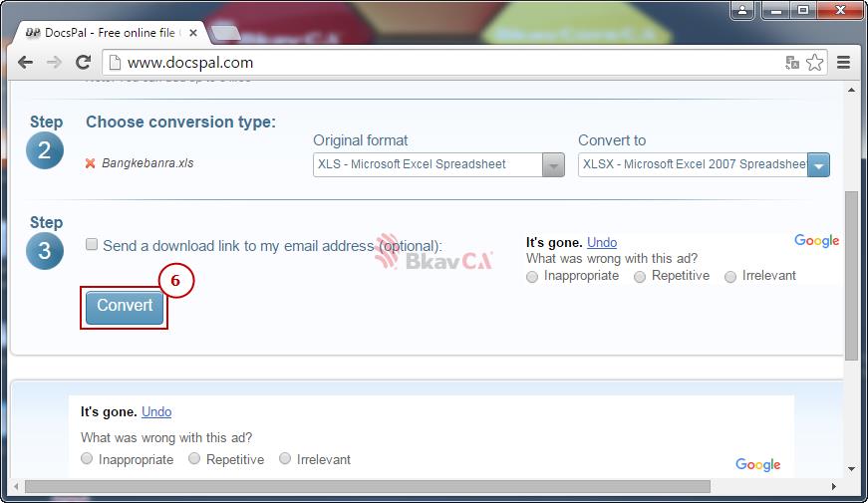
Task: Enable send download link to email checkbox
Action: tap(92, 244)
